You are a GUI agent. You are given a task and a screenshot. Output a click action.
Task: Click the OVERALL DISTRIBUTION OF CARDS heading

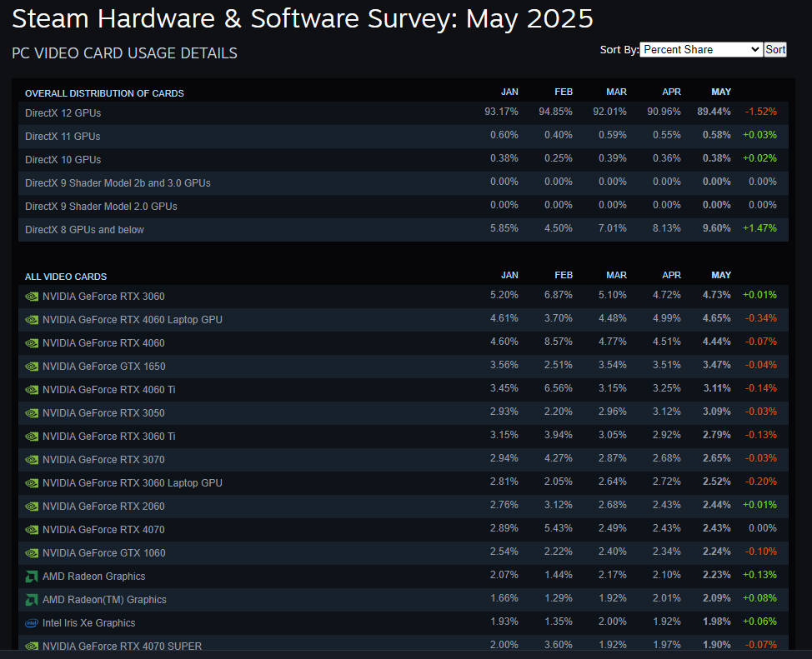click(x=104, y=93)
